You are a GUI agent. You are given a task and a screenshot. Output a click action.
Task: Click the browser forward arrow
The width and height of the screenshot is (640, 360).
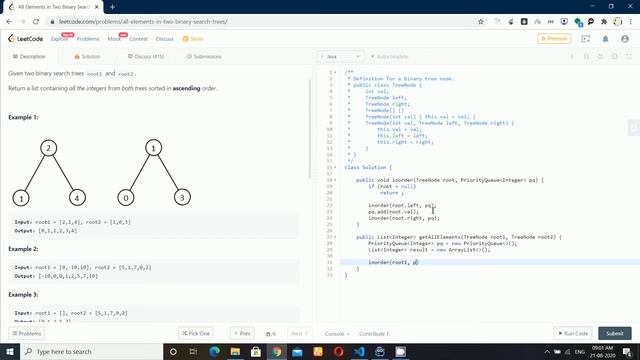(22, 22)
